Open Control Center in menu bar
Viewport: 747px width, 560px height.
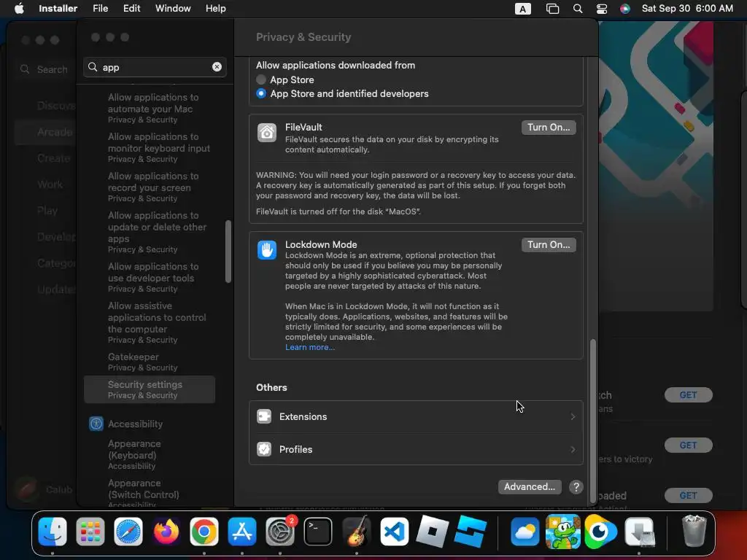tap(602, 9)
